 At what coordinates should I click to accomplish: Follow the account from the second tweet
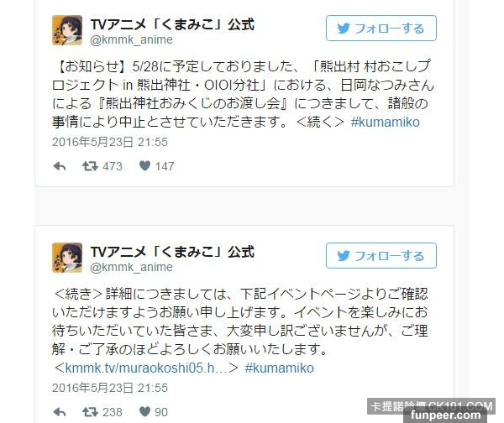381,256
